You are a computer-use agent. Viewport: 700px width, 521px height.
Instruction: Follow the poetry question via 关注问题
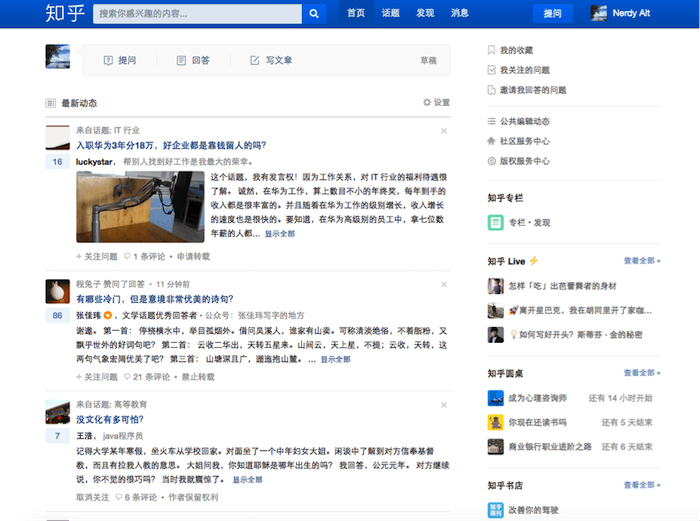click(97, 377)
